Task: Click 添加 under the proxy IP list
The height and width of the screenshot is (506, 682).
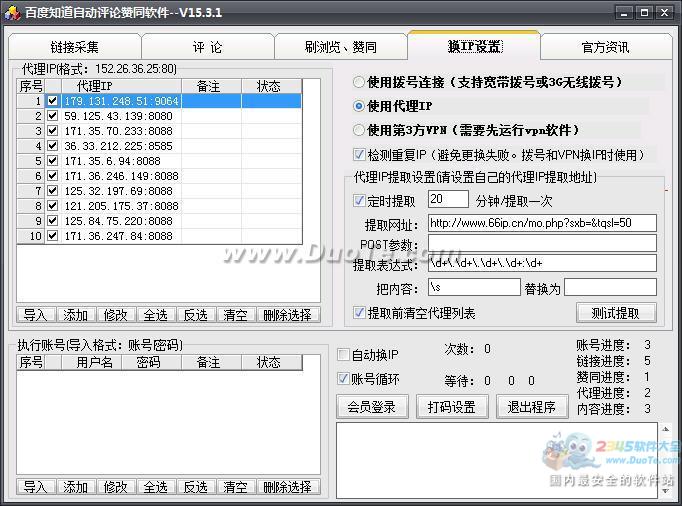Action: 76,315
